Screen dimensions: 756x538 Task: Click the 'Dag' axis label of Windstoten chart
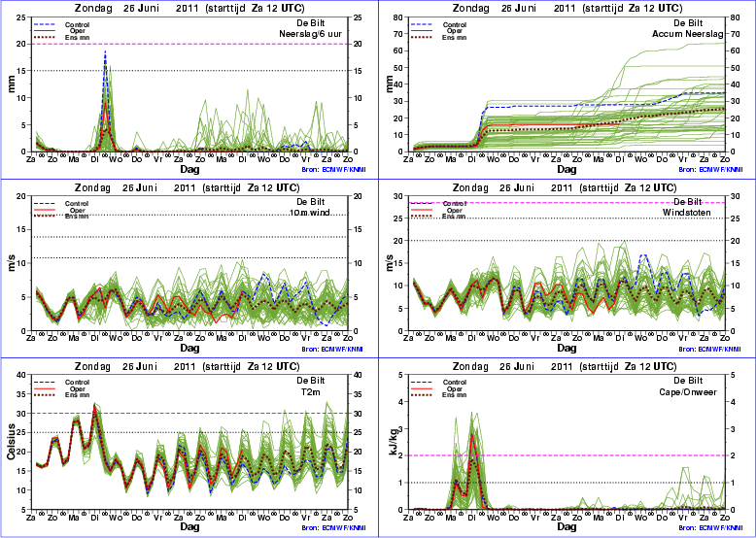[x=567, y=349]
